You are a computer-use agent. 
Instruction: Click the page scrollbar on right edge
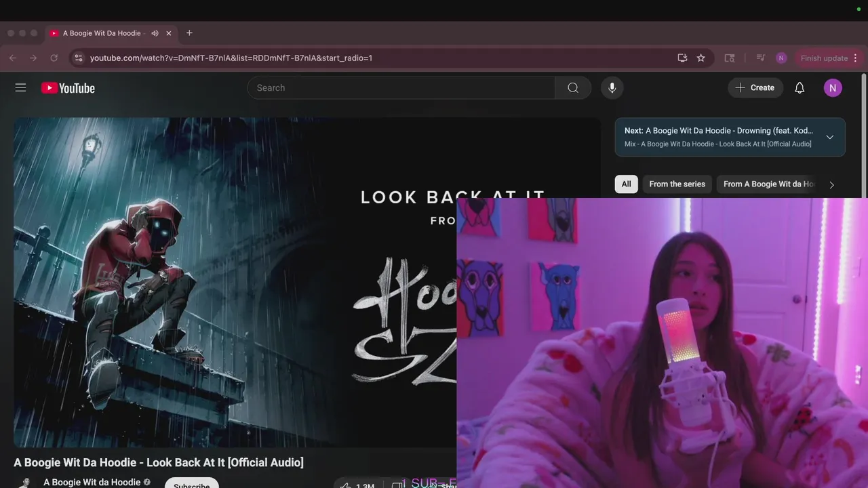click(864, 136)
